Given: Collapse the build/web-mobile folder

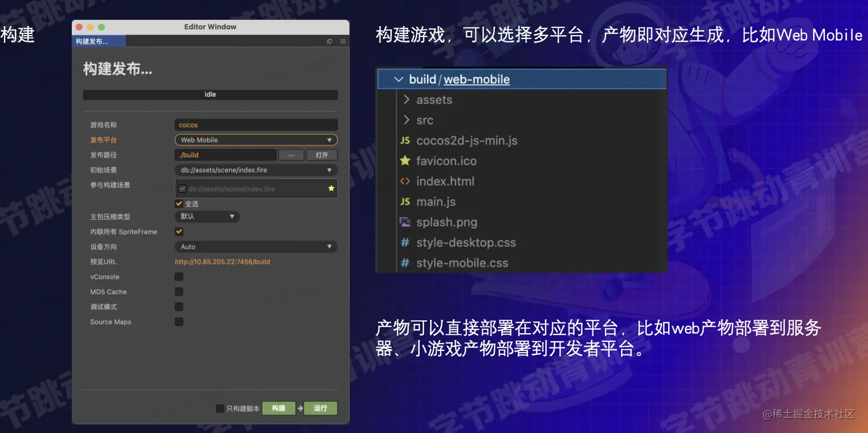Looking at the screenshot, I should pyautogui.click(x=399, y=79).
